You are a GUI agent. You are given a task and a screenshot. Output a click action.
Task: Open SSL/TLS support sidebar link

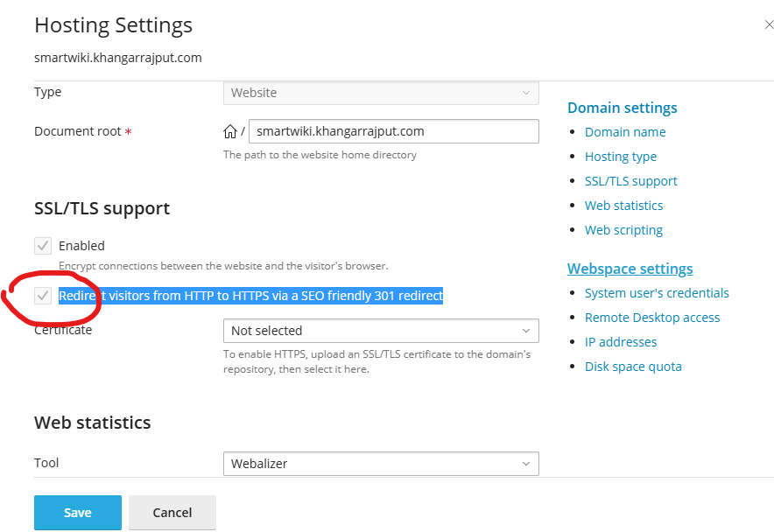(630, 181)
